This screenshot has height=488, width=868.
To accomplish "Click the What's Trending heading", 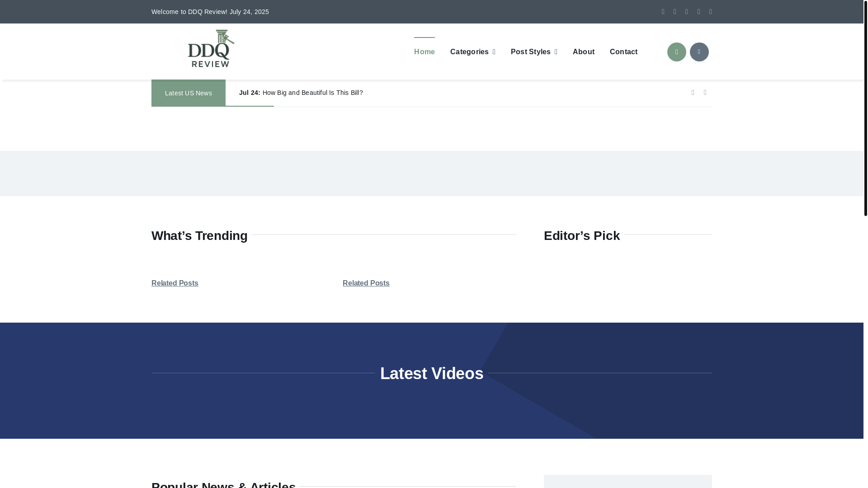I will coord(199,235).
